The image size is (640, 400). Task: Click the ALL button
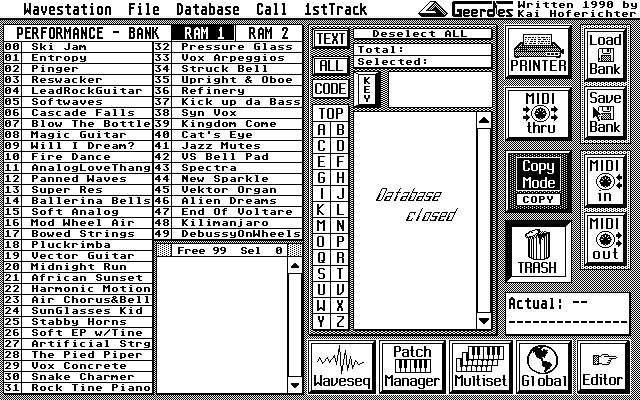331,66
